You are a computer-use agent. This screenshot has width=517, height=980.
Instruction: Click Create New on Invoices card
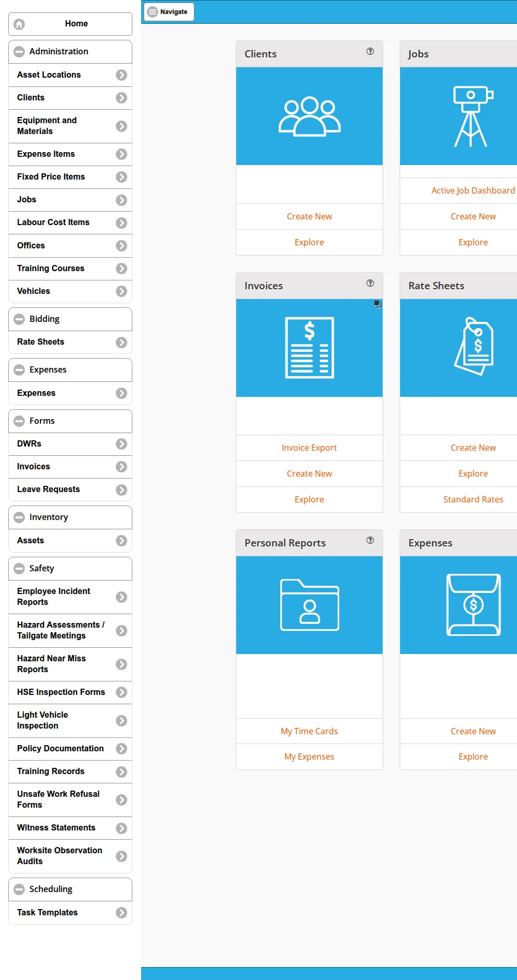tap(309, 473)
